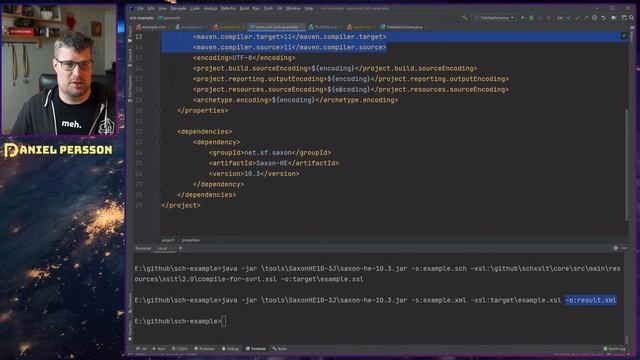Screen dimensions: 640x360
Task: Click the maven.compiler.target line
Action: tap(289, 37)
